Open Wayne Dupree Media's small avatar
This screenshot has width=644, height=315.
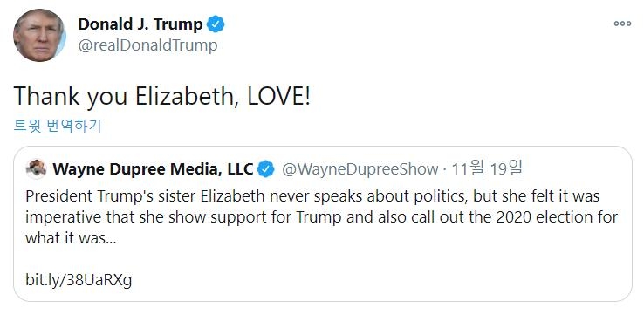(36, 168)
